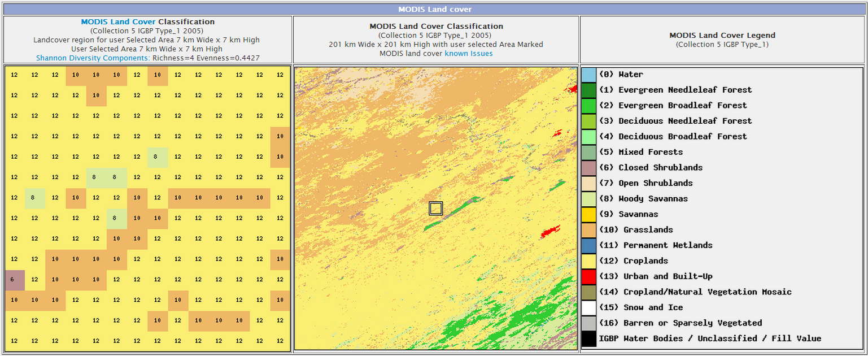This screenshot has width=868, height=356.
Task: Select '(7) Open Shrublands' legend label
Action: click(646, 183)
